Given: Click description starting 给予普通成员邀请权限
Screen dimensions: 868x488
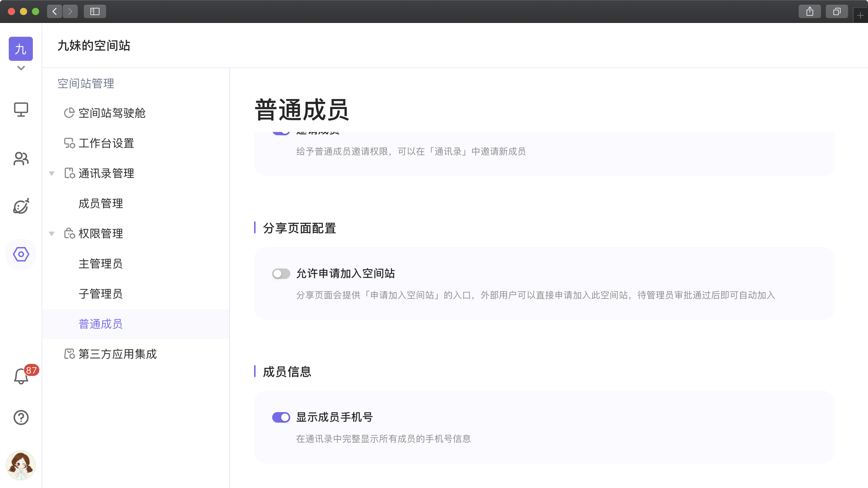Looking at the screenshot, I should [411, 152].
